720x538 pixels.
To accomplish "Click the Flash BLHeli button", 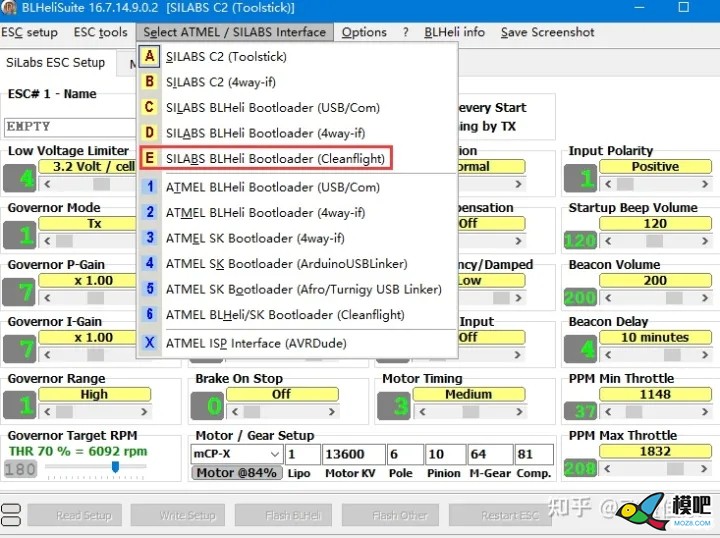I will click(x=283, y=515).
